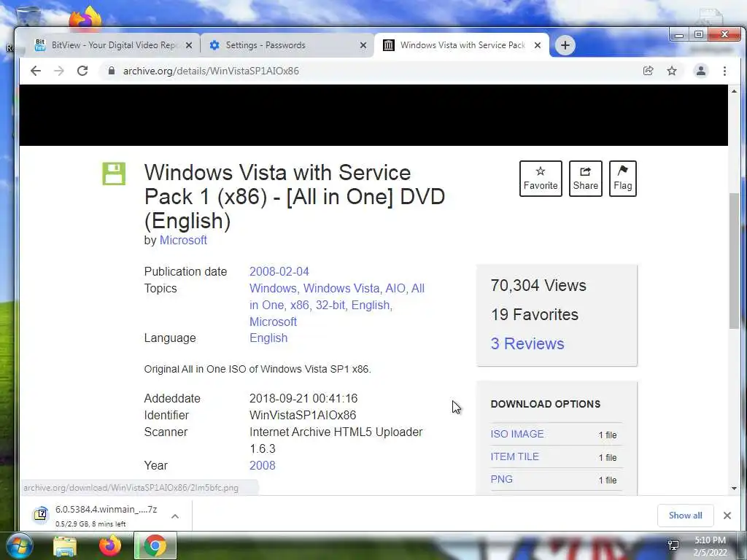Click the Share item button
The image size is (747, 560).
[x=586, y=179]
